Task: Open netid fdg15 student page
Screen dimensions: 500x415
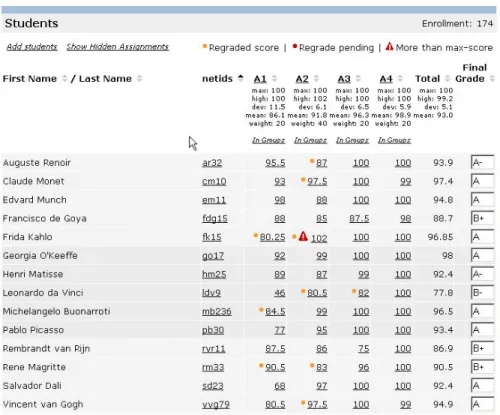Action: [x=215, y=219]
